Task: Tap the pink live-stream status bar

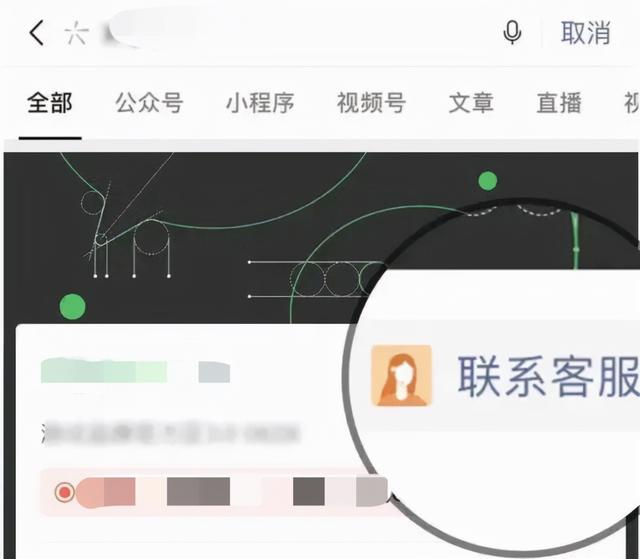Action: click(214, 492)
